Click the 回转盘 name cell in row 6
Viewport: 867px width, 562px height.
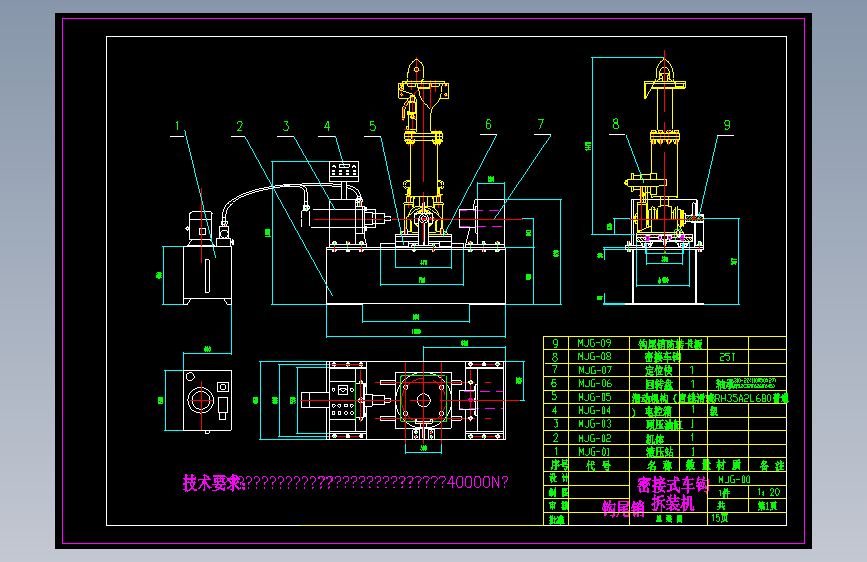659,384
